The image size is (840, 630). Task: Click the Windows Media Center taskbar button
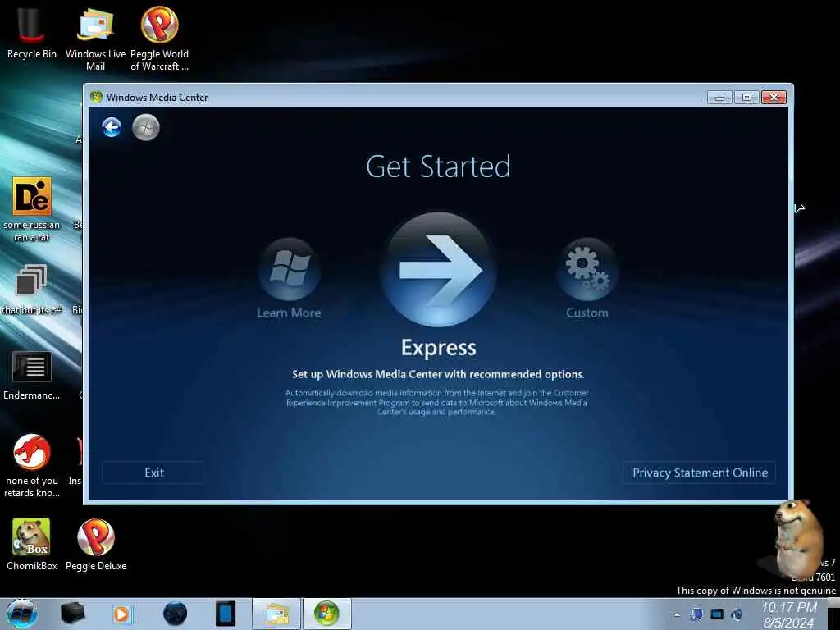(326, 614)
